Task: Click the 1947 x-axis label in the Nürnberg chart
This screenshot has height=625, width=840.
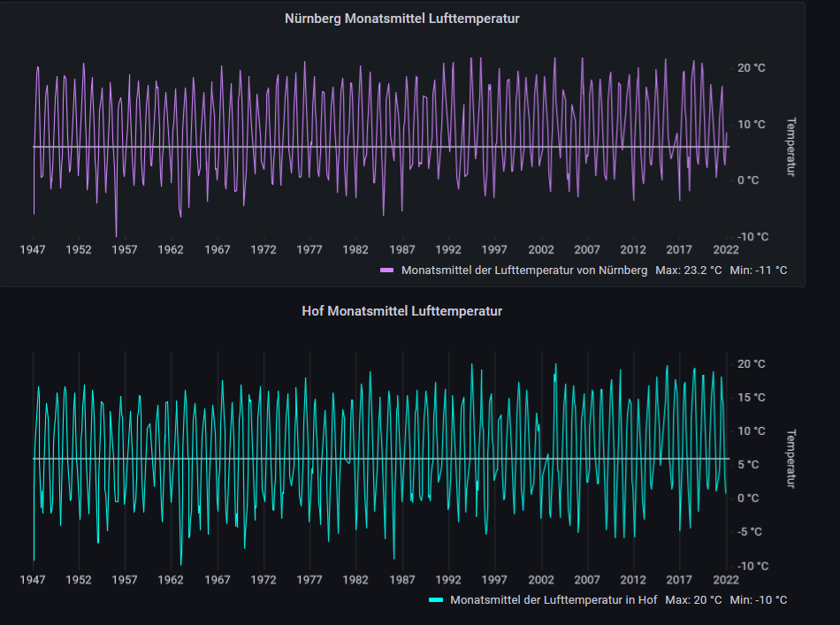Action: pyautogui.click(x=33, y=250)
